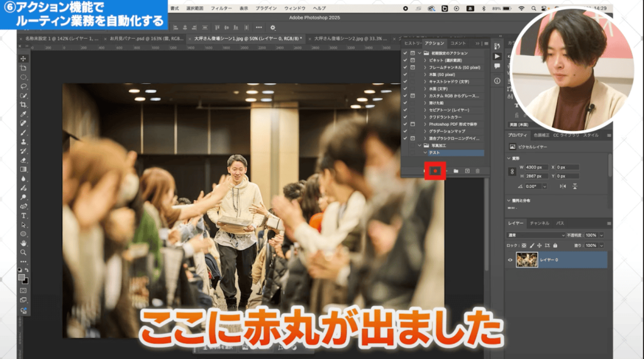Open the blend mode dropdown 通常
Image resolution: width=644 pixels, height=359 pixels.
click(x=536, y=235)
